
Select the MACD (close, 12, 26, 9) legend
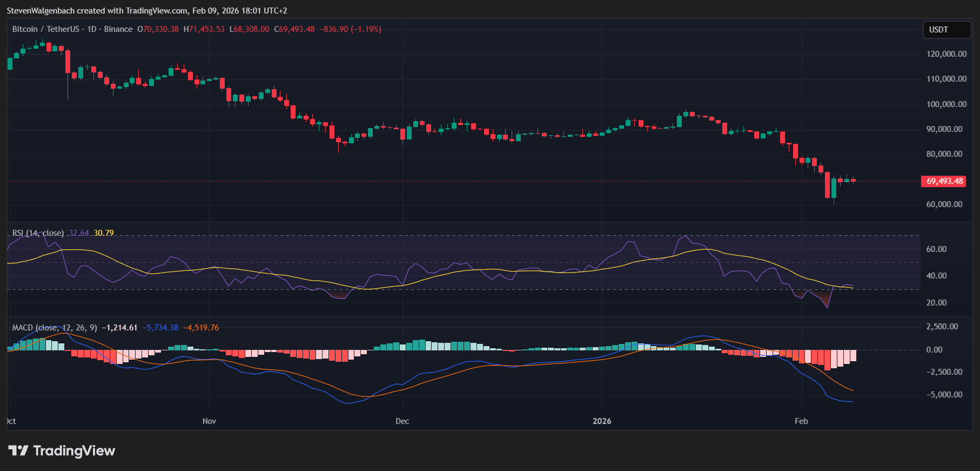(55, 328)
